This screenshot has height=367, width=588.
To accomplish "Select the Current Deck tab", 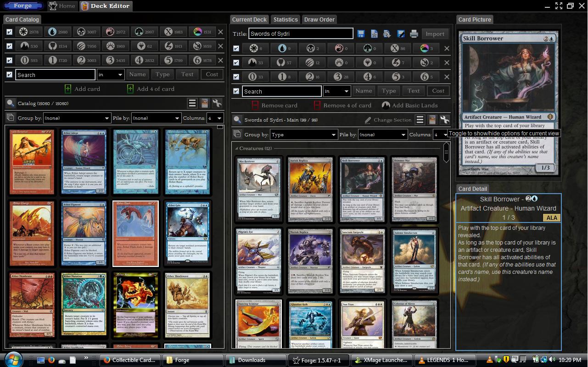I will (249, 19).
